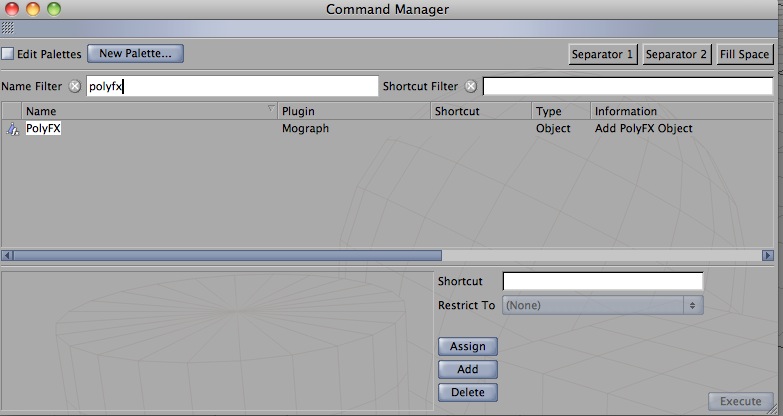Click the window grip handle icon
783x416 pixels.
point(7,28)
